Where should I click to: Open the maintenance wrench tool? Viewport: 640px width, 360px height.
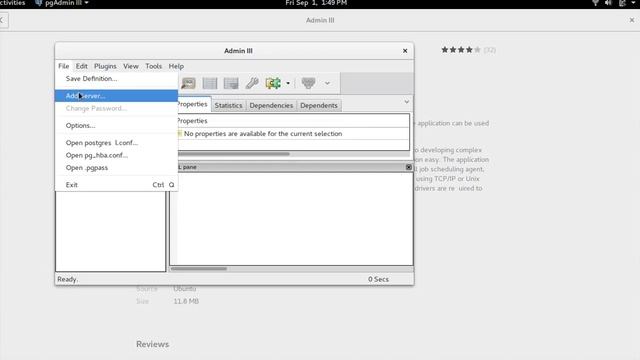(x=252, y=83)
